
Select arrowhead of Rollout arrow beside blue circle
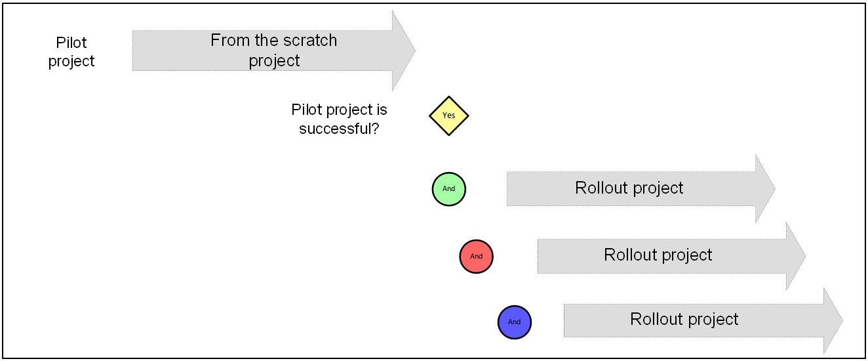coord(833,321)
